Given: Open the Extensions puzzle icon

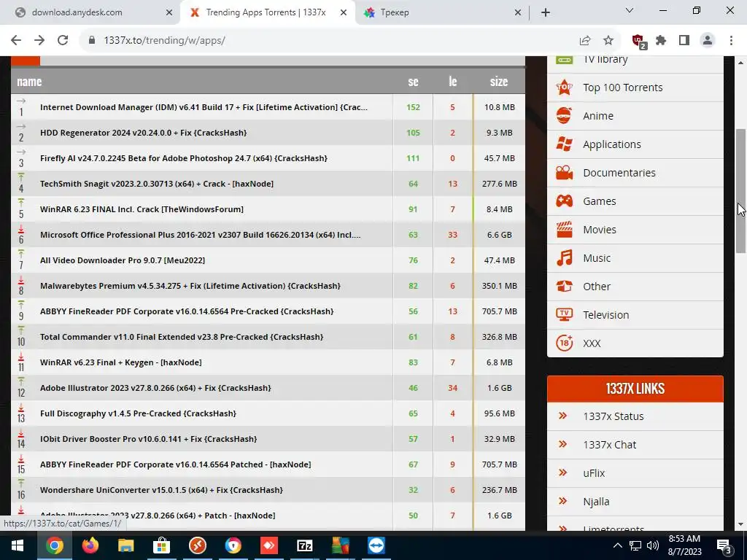Looking at the screenshot, I should (x=661, y=40).
